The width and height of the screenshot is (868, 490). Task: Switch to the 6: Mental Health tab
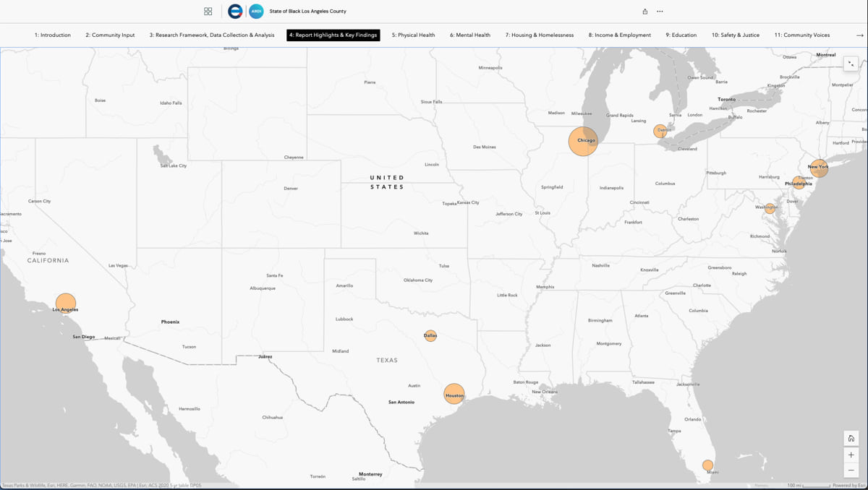click(470, 35)
